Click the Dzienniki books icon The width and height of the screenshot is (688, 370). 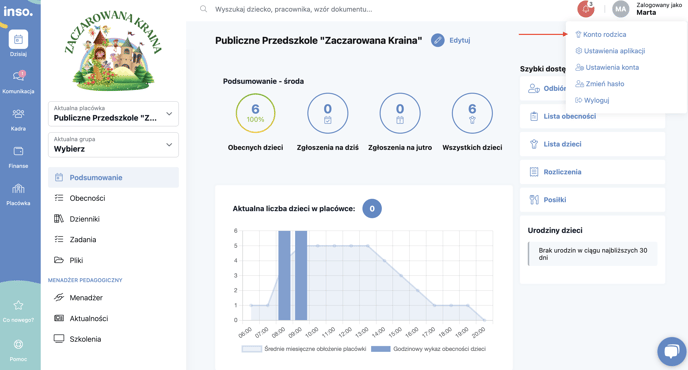59,219
